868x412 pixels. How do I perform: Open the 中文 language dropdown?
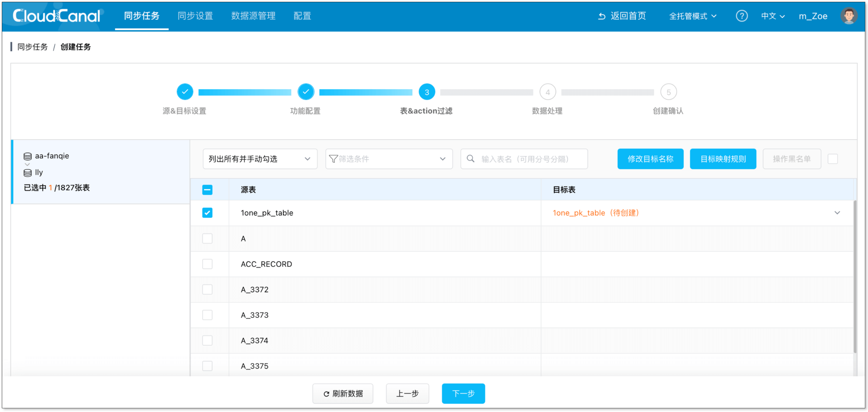[772, 16]
